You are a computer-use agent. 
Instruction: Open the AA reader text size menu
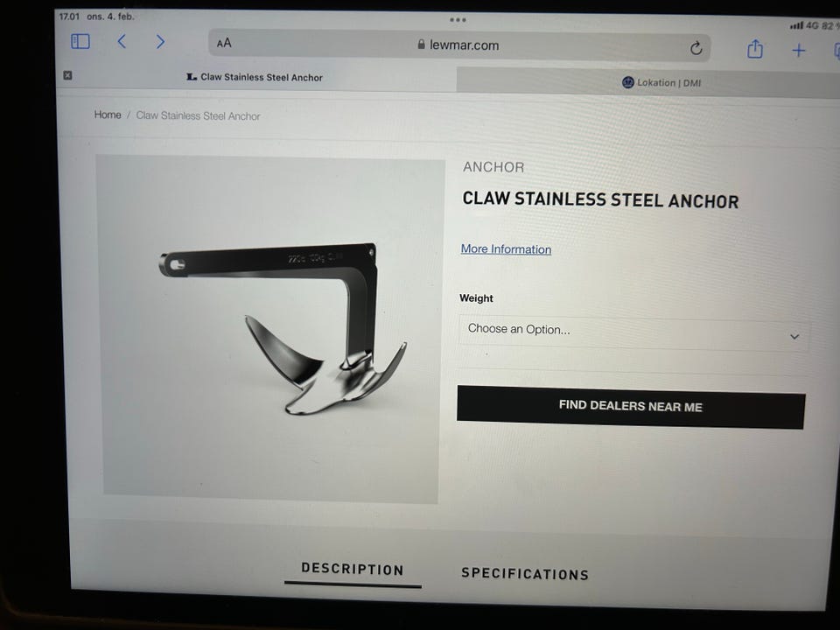[x=224, y=43]
